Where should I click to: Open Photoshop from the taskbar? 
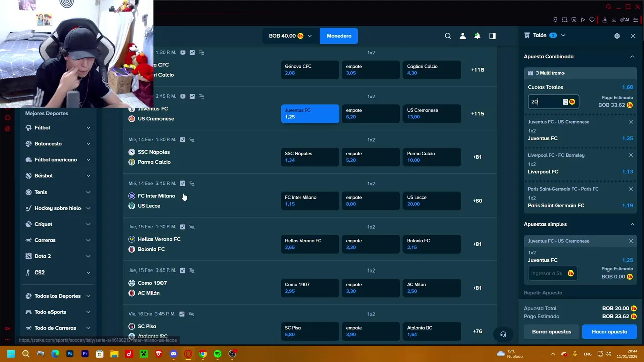click(70, 354)
